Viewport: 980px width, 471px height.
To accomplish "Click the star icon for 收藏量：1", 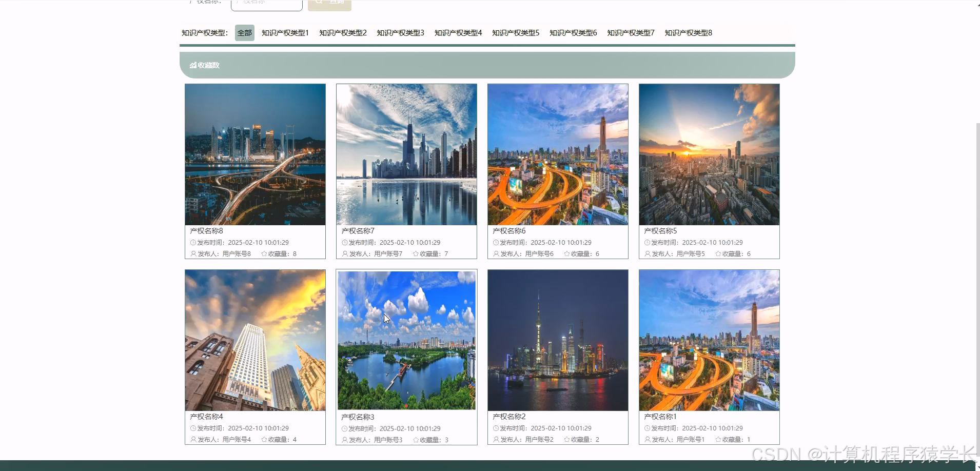I will tap(718, 440).
